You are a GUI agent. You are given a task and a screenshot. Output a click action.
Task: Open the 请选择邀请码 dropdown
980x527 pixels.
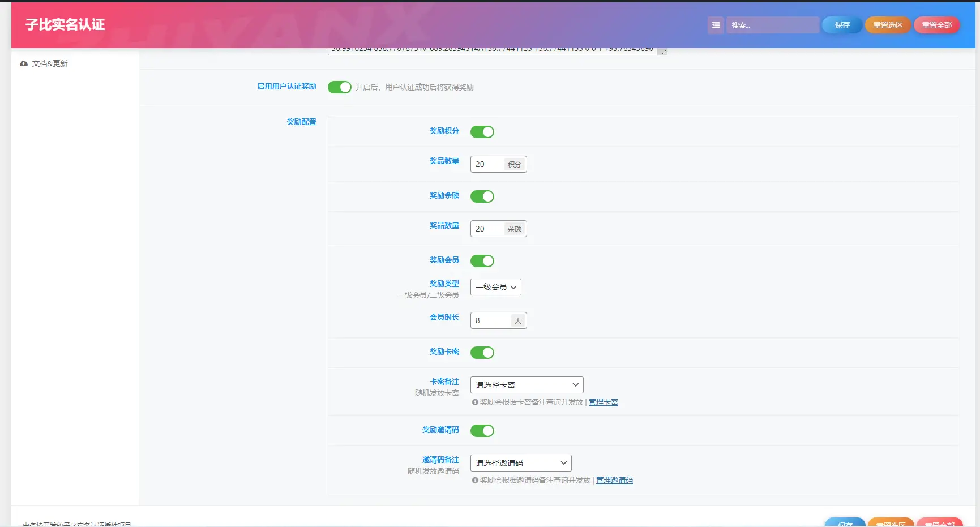click(520, 462)
